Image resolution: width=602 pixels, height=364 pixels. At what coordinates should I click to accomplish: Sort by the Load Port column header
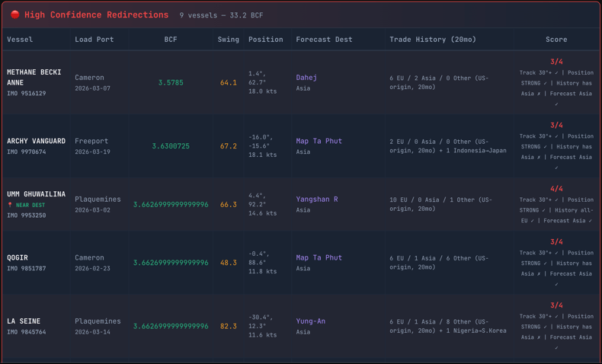click(x=94, y=40)
